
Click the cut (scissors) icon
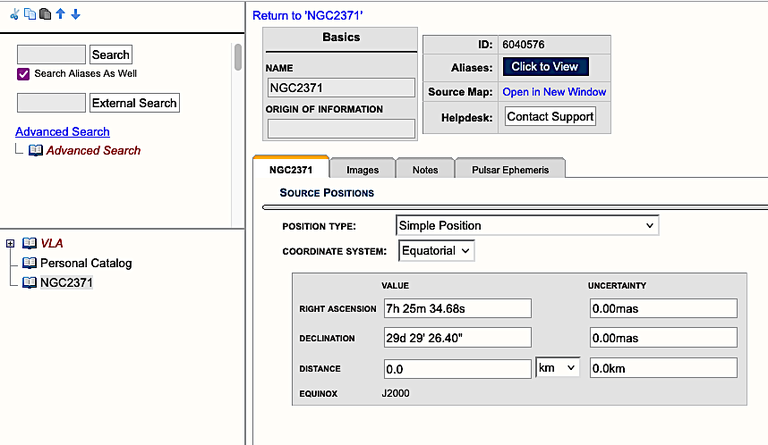14,15
